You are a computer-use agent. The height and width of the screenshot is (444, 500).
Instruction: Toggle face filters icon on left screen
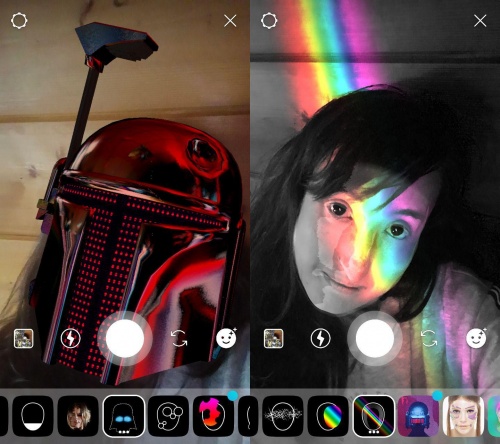click(226, 338)
